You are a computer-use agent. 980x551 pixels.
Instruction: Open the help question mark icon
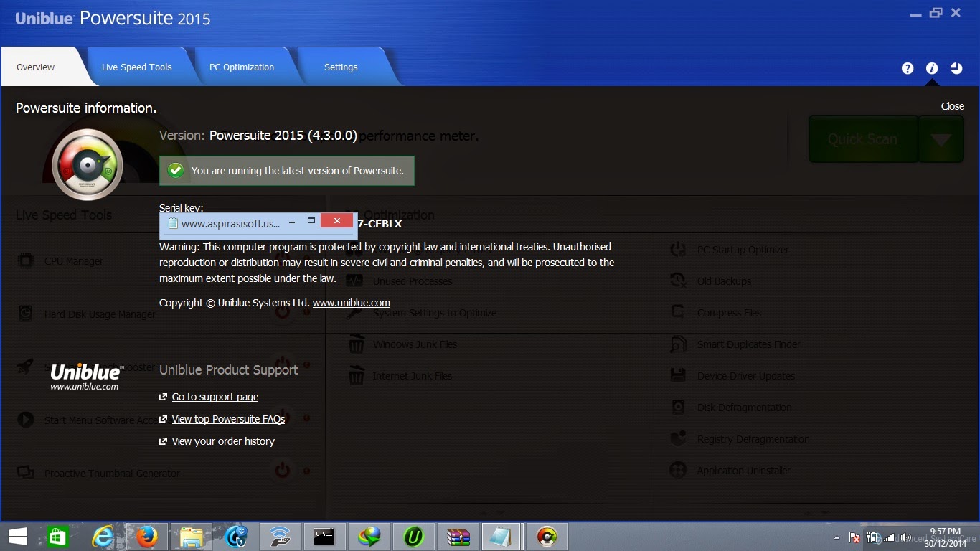point(908,68)
